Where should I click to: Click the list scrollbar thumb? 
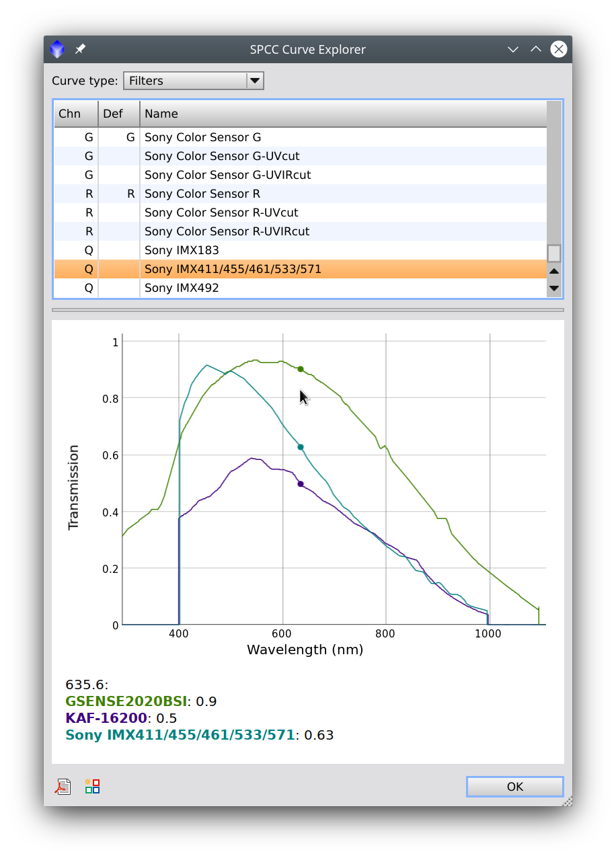554,253
